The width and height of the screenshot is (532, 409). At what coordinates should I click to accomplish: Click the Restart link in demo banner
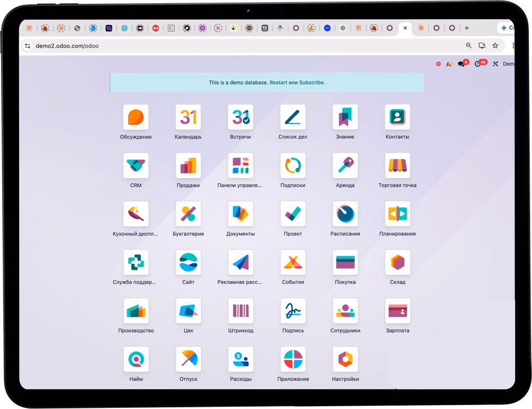coord(278,82)
